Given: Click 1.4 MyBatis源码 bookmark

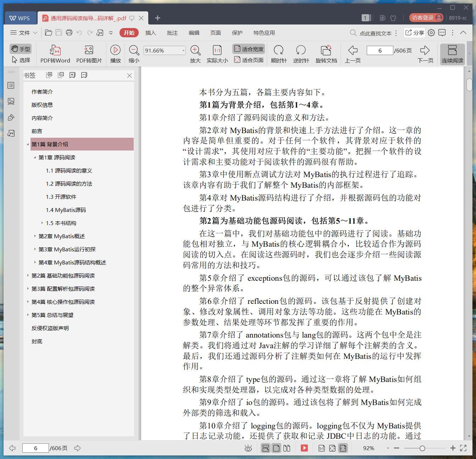Looking at the screenshot, I should click(66, 210).
